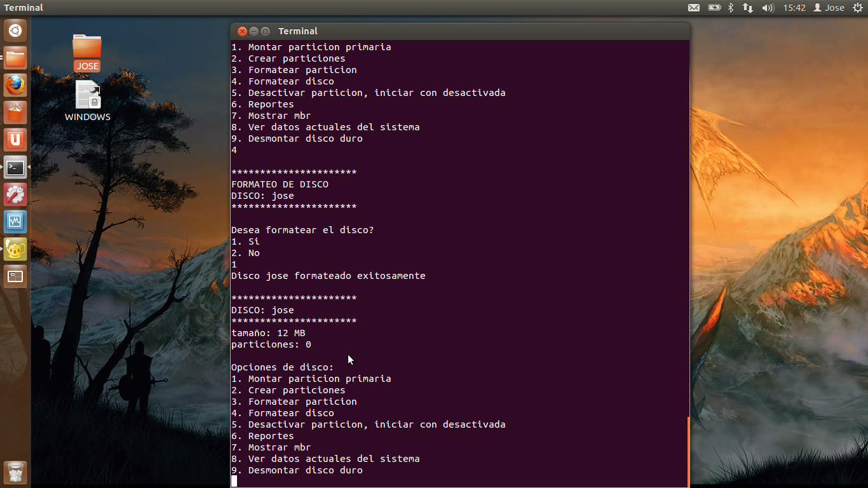Click the 'tamaño: 12 MB' line

(268, 333)
